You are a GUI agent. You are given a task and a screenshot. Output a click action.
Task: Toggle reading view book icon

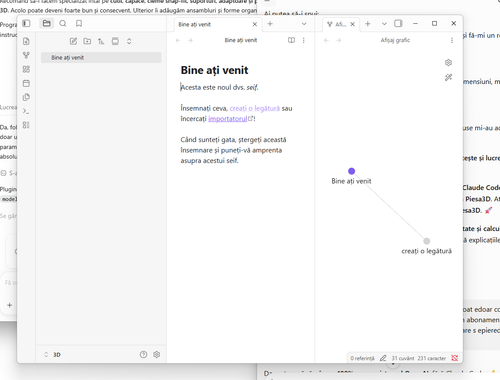(x=291, y=40)
